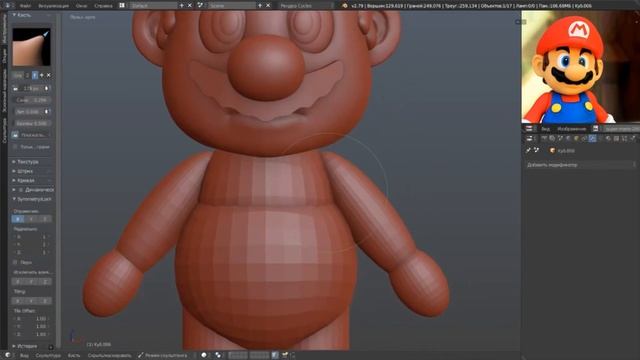The height and width of the screenshot is (360, 640).
Task: Open the Добавить модификатор dropdown
Action: [580, 165]
